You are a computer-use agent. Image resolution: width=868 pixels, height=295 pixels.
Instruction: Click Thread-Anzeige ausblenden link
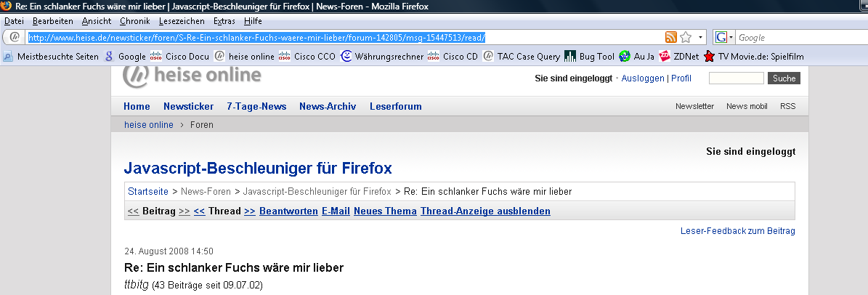(x=485, y=211)
